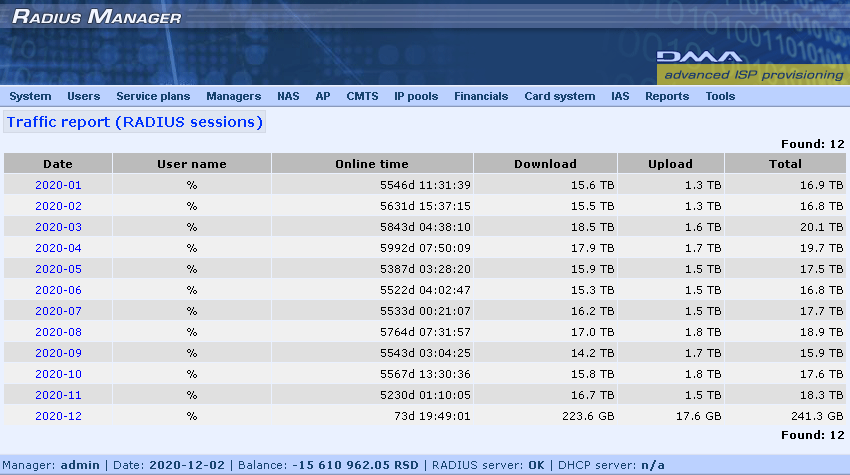Open the NAS menu
Image resolution: width=850 pixels, height=475 pixels.
(288, 96)
